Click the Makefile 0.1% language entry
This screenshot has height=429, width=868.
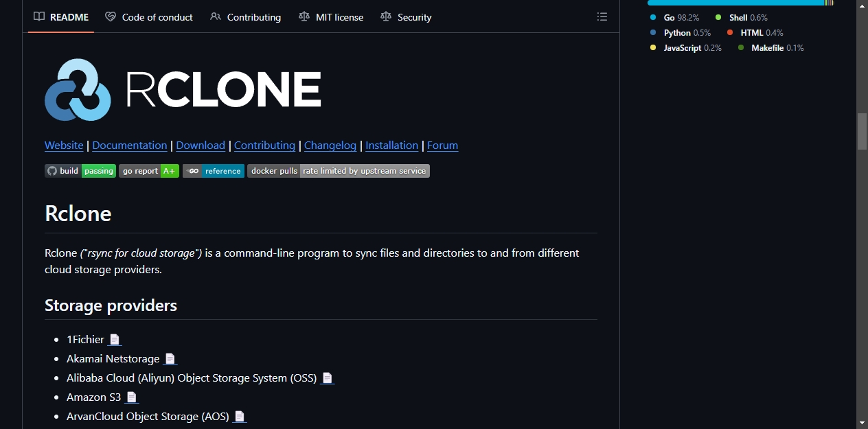coord(771,48)
